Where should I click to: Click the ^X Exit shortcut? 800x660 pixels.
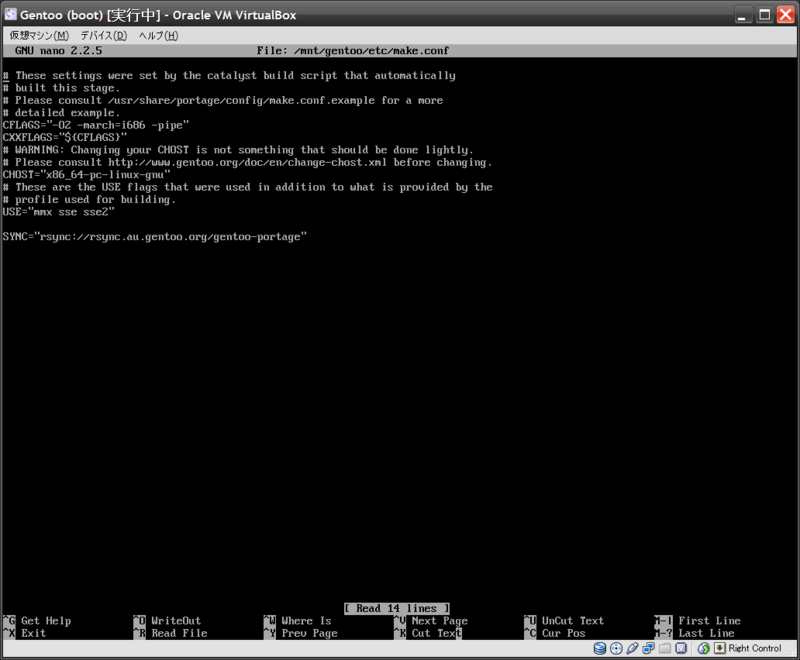tap(24, 633)
